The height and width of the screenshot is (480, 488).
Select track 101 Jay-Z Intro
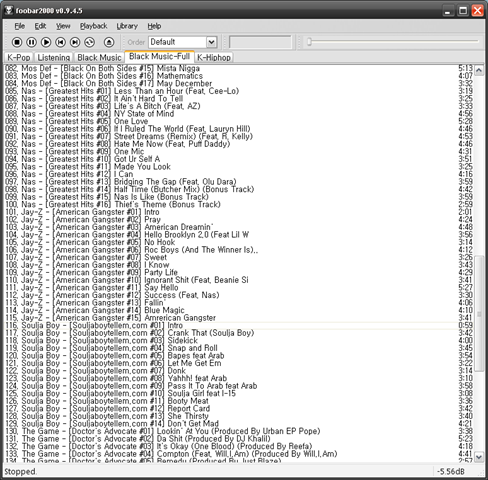tap(239, 212)
